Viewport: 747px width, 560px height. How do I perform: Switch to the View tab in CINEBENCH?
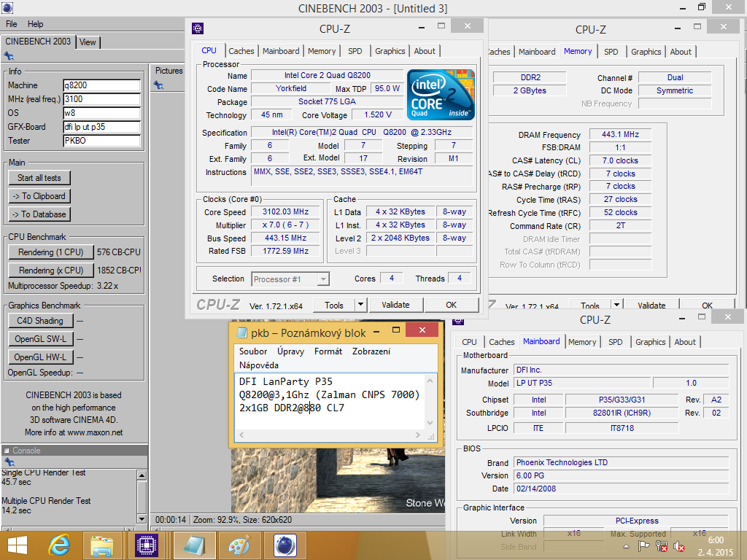pos(88,42)
